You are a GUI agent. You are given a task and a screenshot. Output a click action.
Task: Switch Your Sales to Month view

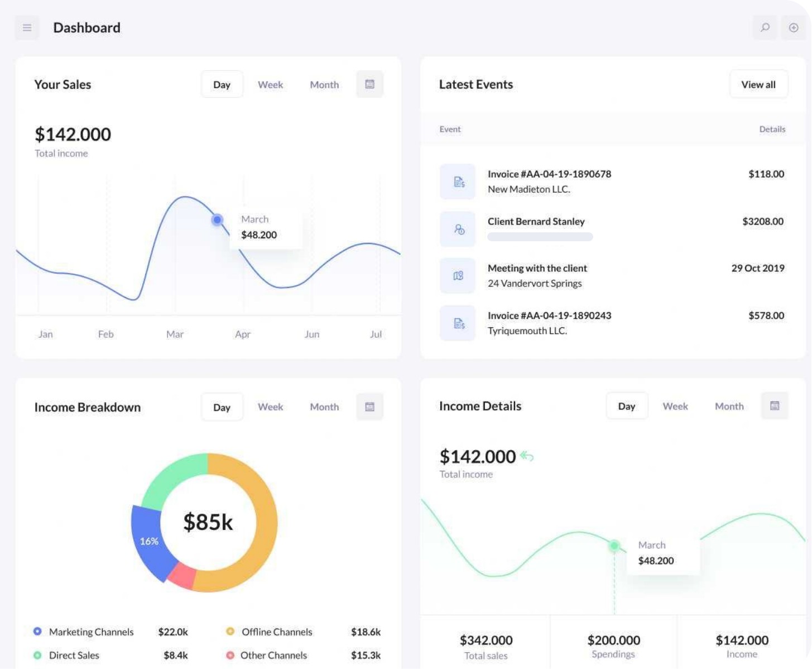324,84
